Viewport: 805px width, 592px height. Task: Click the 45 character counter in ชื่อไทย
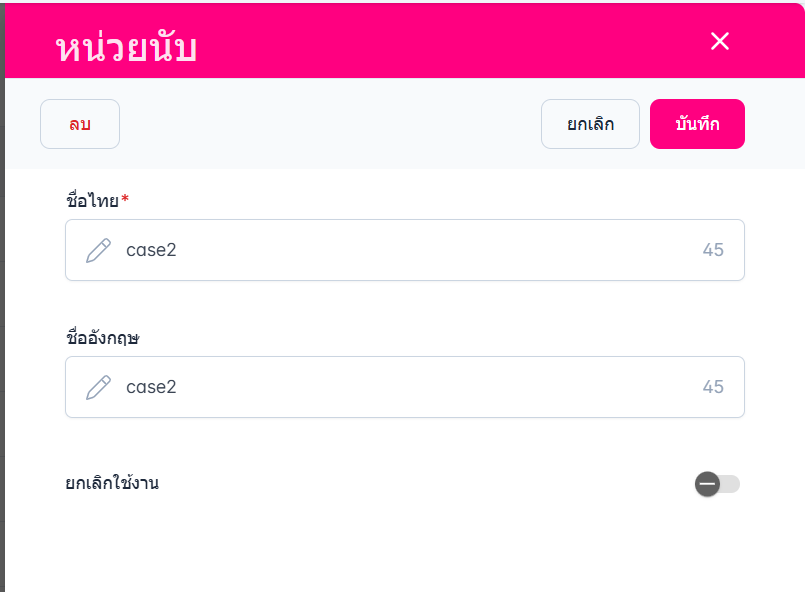coord(713,250)
